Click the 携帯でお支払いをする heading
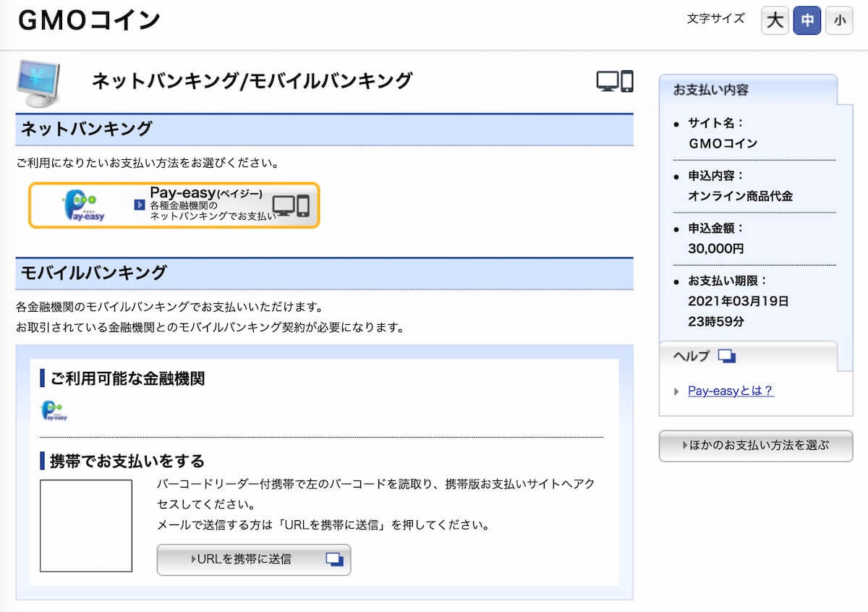The image size is (868, 612). (127, 461)
